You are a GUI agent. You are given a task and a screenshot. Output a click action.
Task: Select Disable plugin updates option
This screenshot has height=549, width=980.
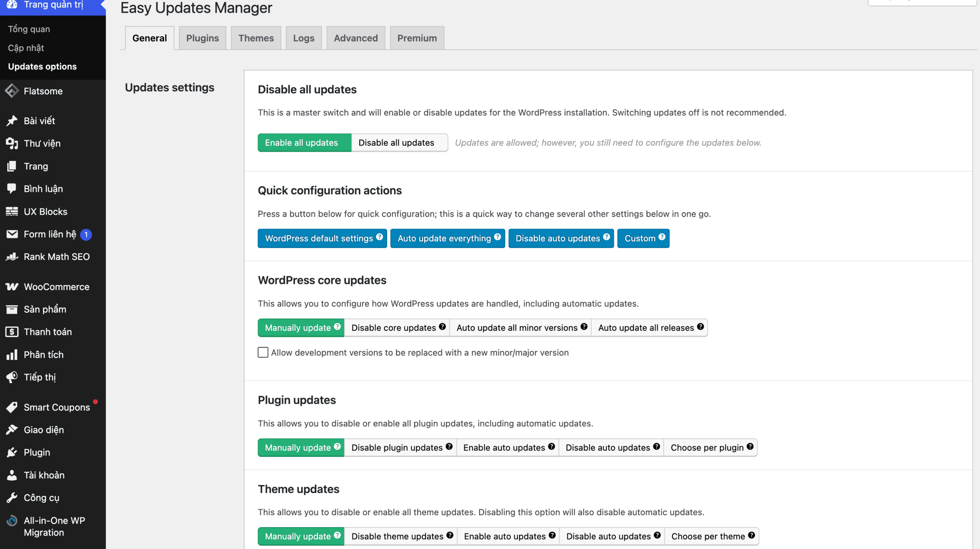click(400, 447)
